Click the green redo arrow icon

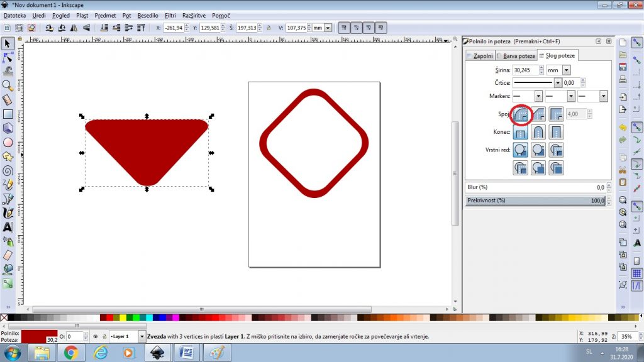[623, 140]
